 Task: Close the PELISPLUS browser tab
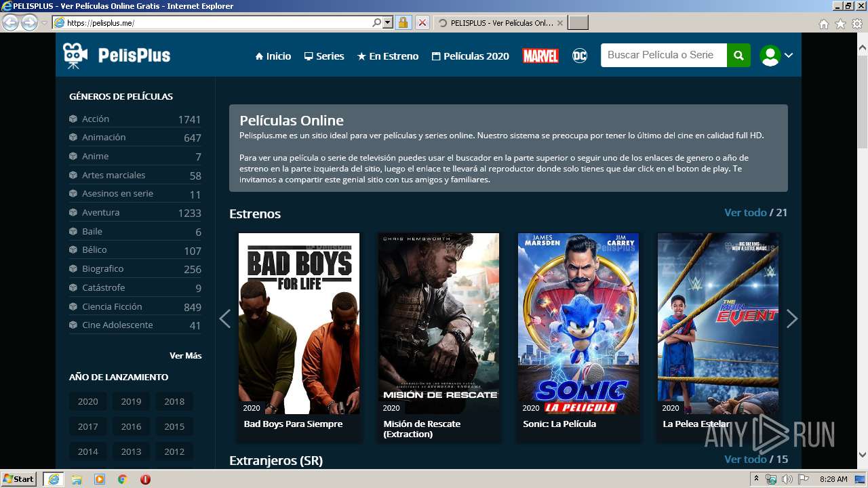pyautogui.click(x=560, y=22)
